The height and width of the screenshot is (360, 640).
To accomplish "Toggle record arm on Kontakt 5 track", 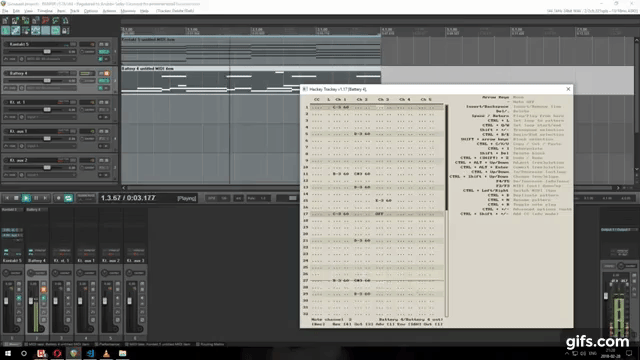I will [x=6, y=44].
